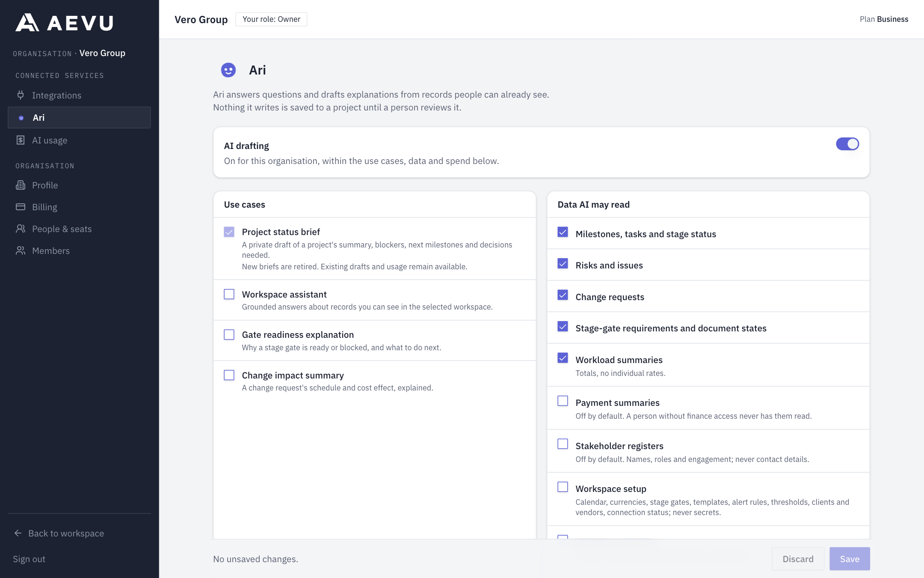This screenshot has width=924, height=578.
Task: Click the People & seats icon
Action: point(21,229)
